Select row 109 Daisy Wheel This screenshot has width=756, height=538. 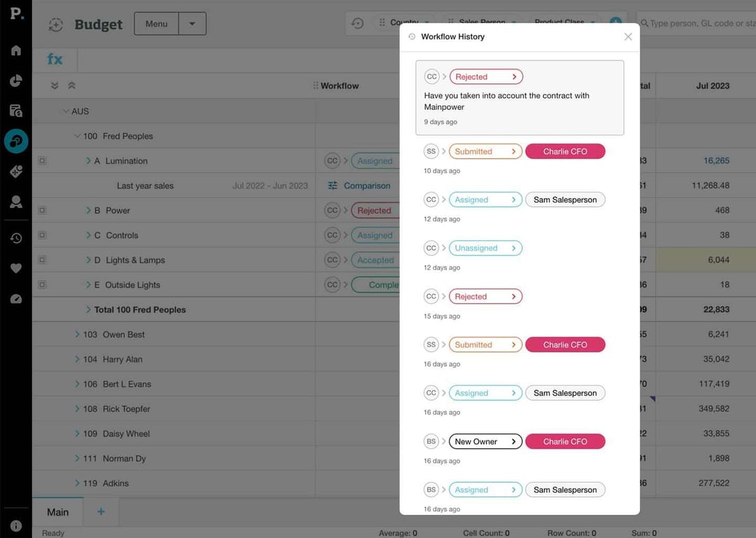click(x=126, y=434)
